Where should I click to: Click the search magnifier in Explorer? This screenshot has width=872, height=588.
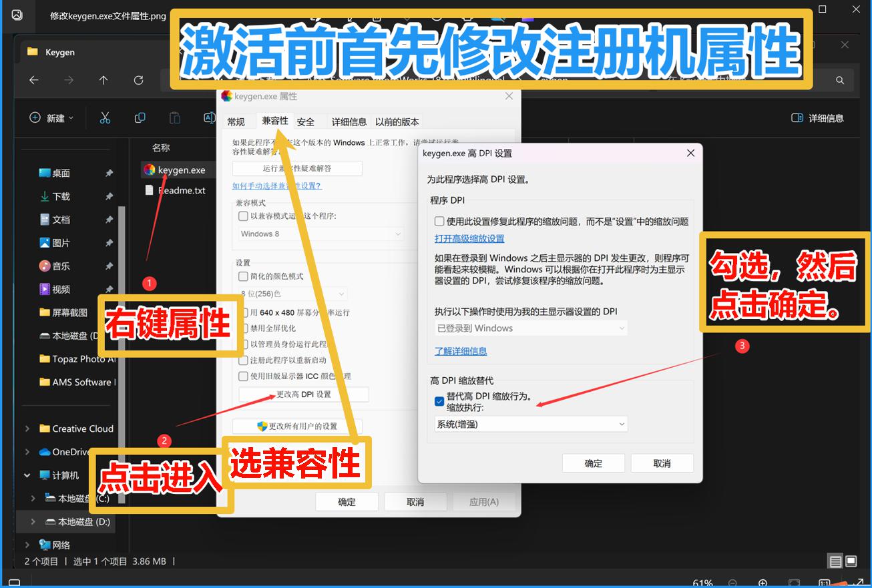pos(840,80)
